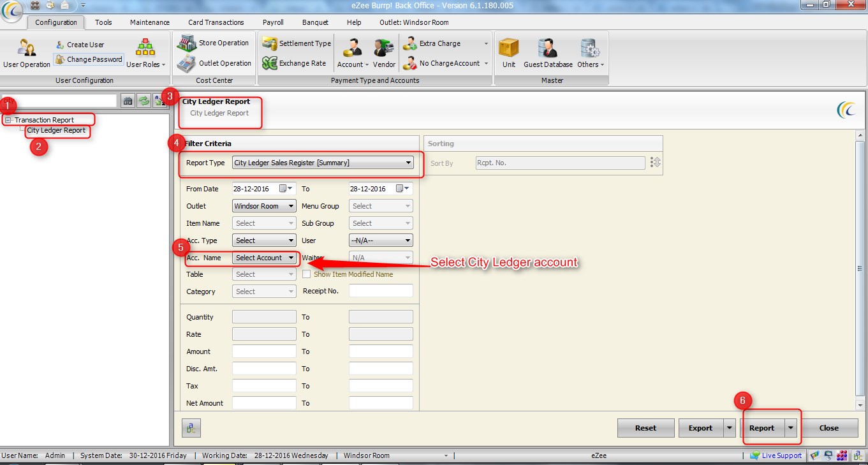868x465 pixels.
Task: Open the Banquet tab
Action: click(315, 22)
